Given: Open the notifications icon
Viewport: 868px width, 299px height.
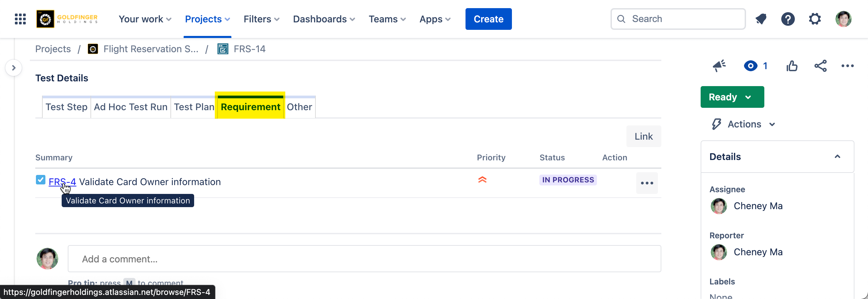Looking at the screenshot, I should click(761, 19).
